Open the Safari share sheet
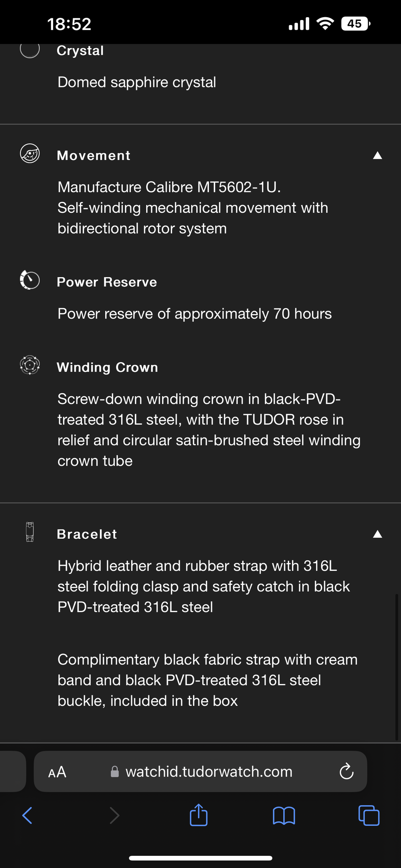Image resolution: width=401 pixels, height=868 pixels. (198, 815)
